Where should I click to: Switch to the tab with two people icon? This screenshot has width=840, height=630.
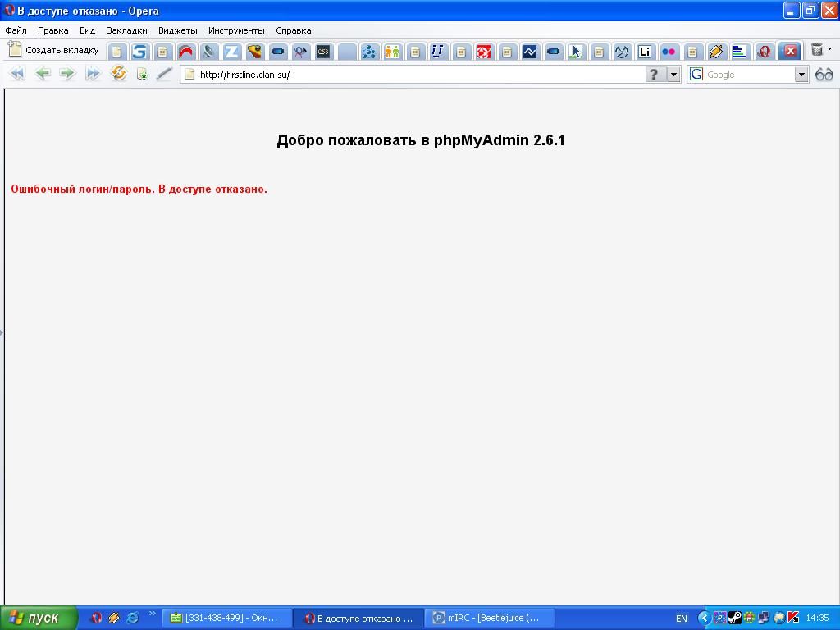tap(392, 52)
